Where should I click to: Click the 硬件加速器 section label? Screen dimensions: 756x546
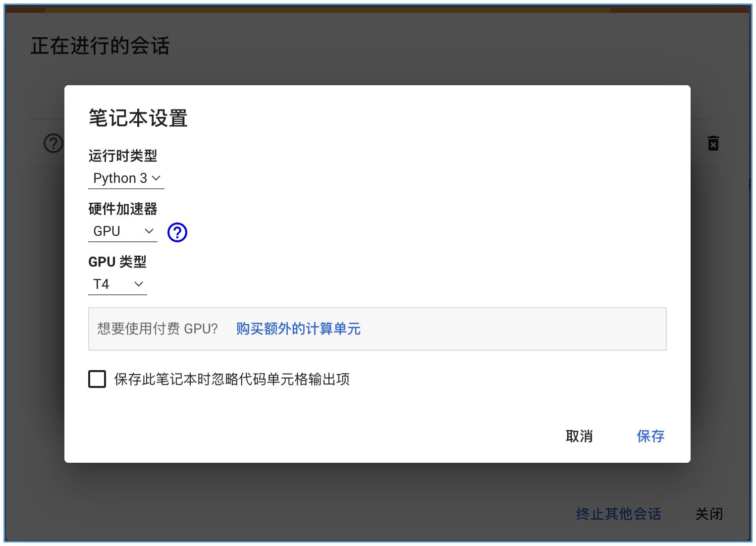click(123, 209)
